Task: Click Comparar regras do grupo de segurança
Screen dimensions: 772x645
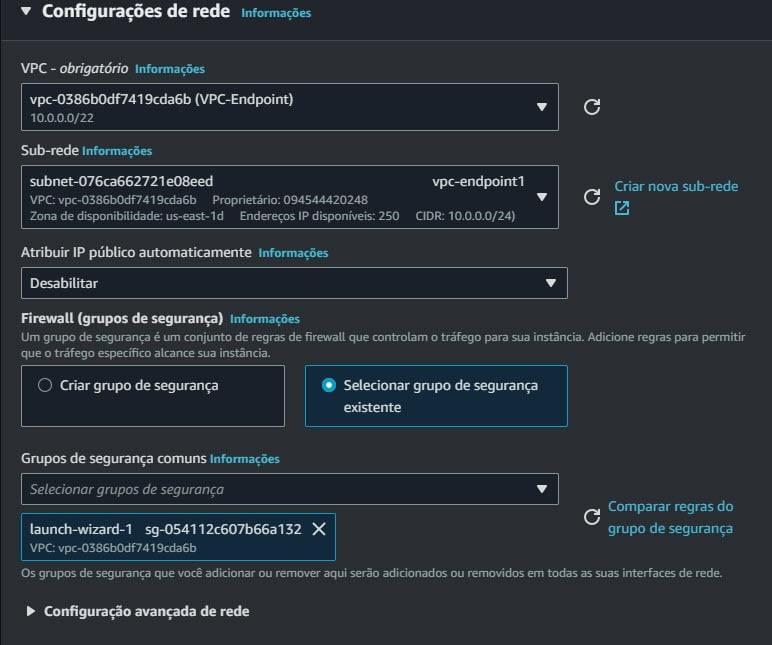Action: click(x=670, y=517)
